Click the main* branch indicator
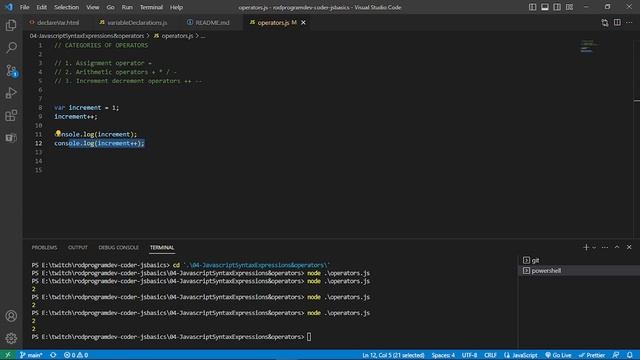 tap(31, 355)
